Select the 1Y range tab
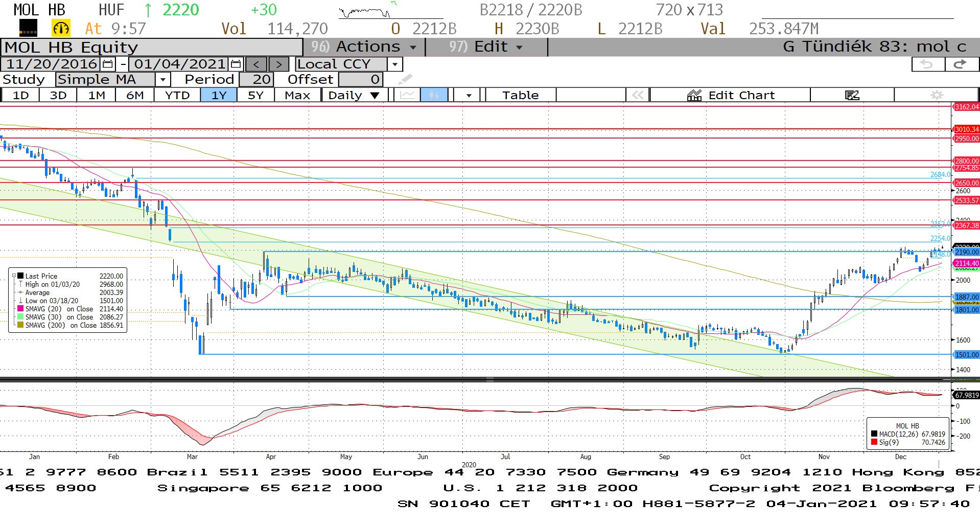The width and height of the screenshot is (980, 524). pyautogui.click(x=219, y=95)
